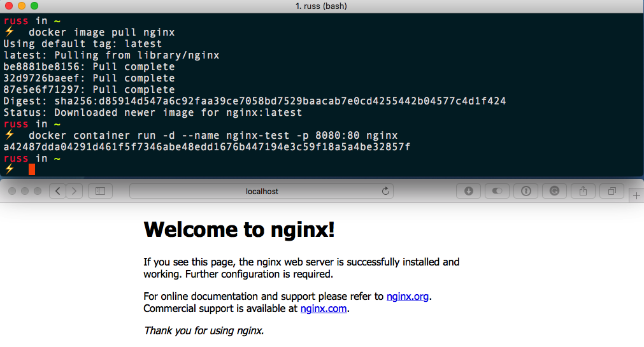644x347 pixels.
Task: Show all tabs overview in Safari
Action: coord(612,191)
